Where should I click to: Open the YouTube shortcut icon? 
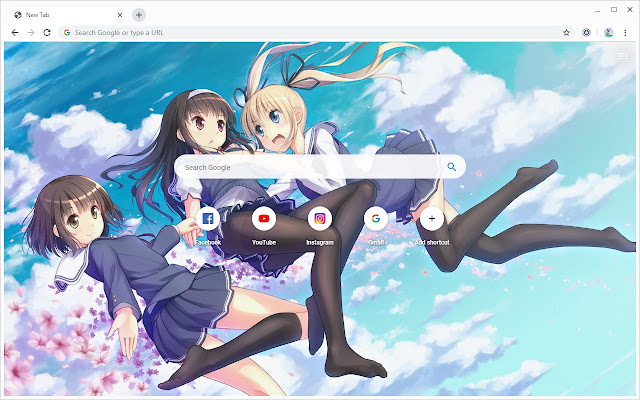(264, 219)
